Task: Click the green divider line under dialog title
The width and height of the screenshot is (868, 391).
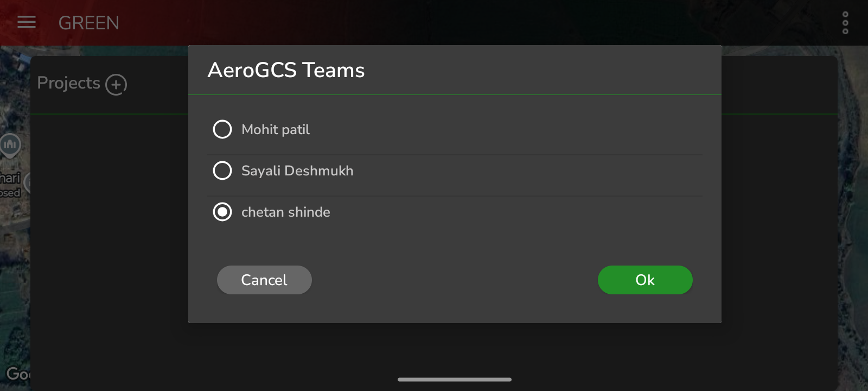Action: tap(455, 95)
